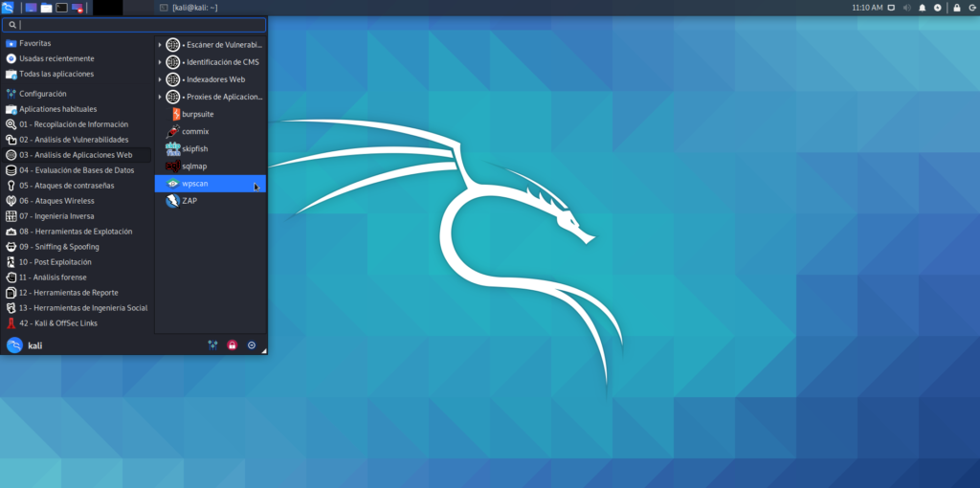This screenshot has height=488, width=980.
Task: Open the notifications bell in system tray
Action: coord(922,8)
